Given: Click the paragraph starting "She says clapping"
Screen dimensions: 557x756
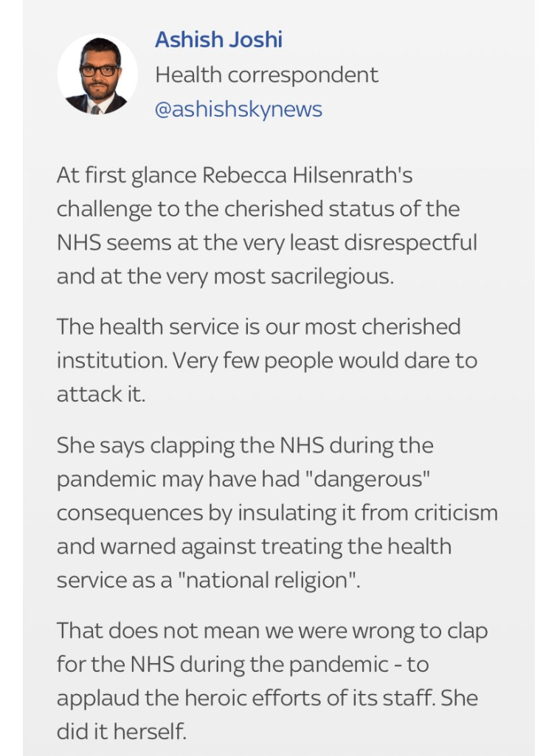Looking at the screenshot, I should [277, 512].
